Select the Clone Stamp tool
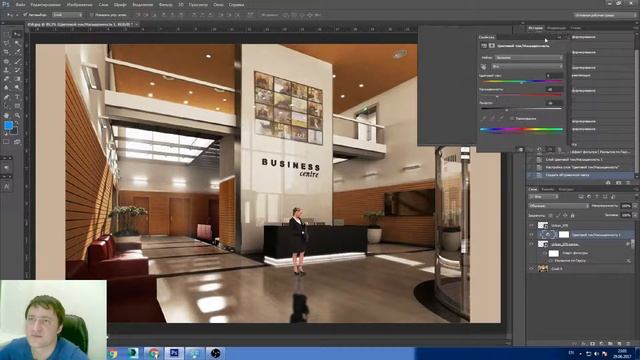Image resolution: width=640 pixels, height=360 pixels. (7, 70)
